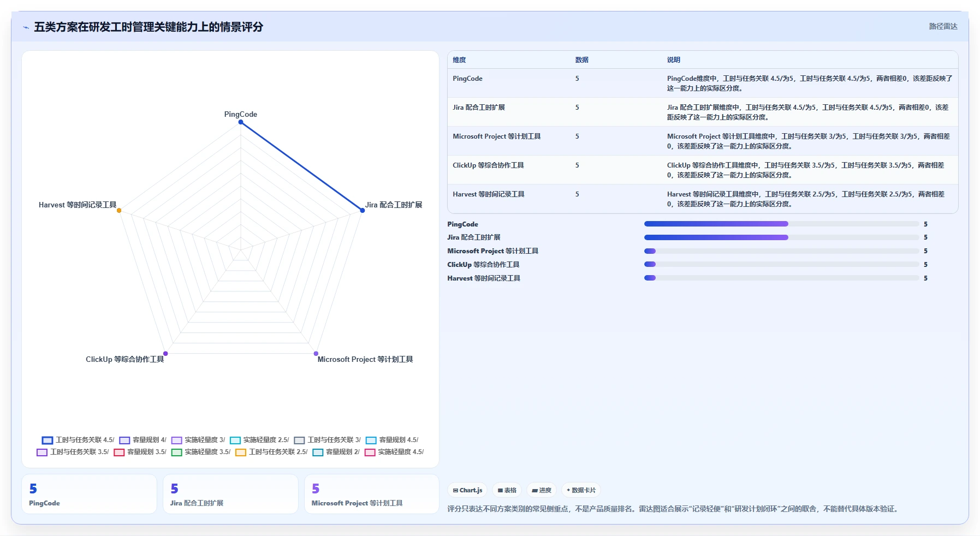
Task: Click the value 5 in ClickUp table row
Action: (577, 165)
